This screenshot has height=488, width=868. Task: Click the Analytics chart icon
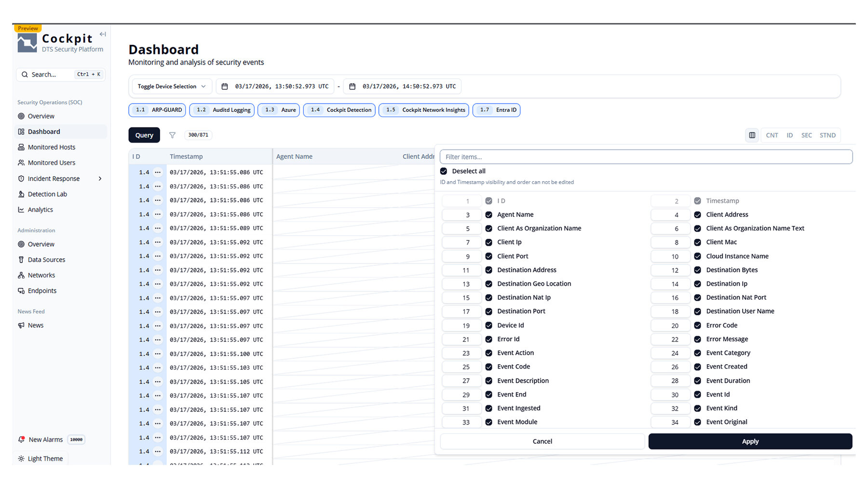click(21, 210)
